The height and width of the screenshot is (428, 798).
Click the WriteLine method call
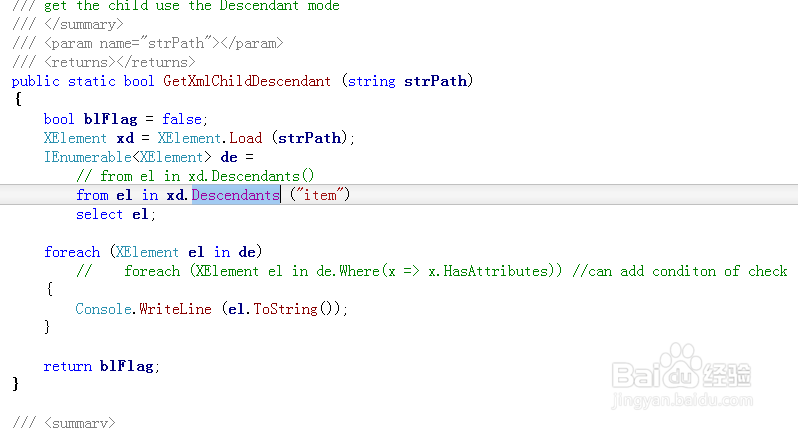(x=175, y=309)
